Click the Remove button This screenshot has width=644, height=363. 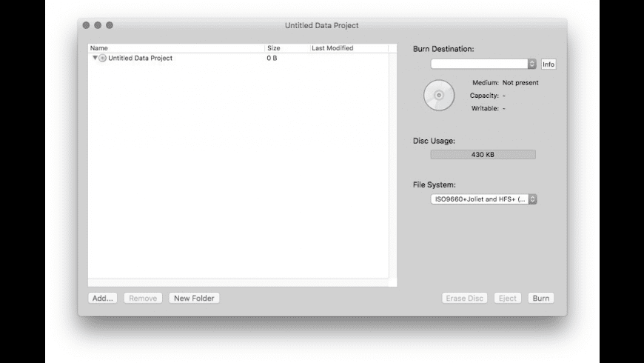coord(143,298)
